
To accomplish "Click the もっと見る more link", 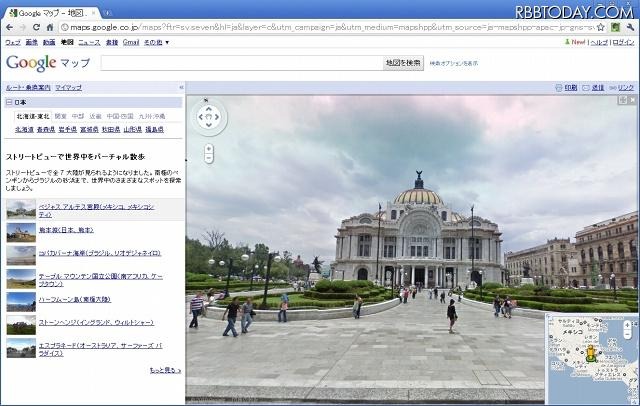I will pos(165,371).
